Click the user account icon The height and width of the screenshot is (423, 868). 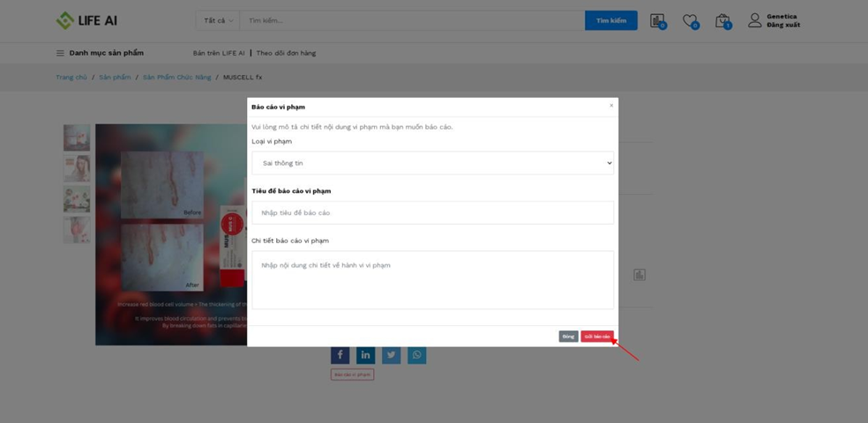pyautogui.click(x=754, y=20)
